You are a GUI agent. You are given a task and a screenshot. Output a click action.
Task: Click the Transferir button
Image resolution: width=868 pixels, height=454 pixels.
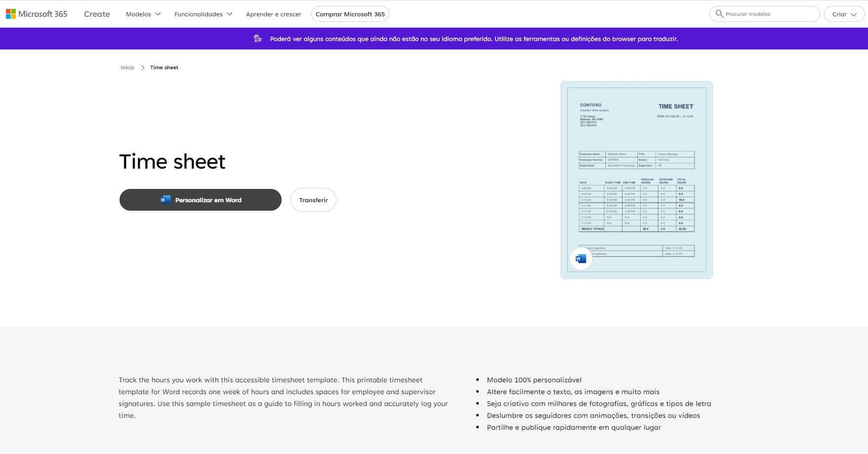tap(313, 200)
